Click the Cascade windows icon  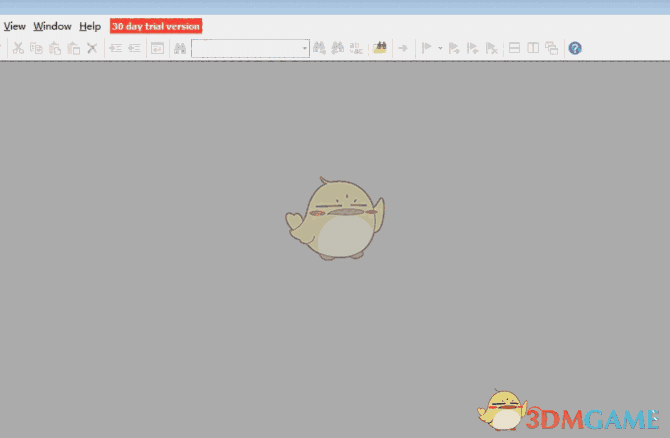point(551,48)
